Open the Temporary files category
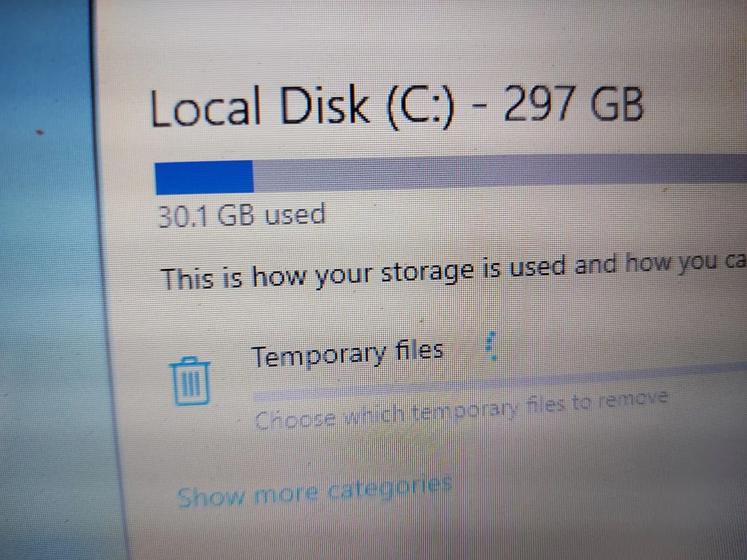The width and height of the screenshot is (747, 560). [x=347, y=353]
